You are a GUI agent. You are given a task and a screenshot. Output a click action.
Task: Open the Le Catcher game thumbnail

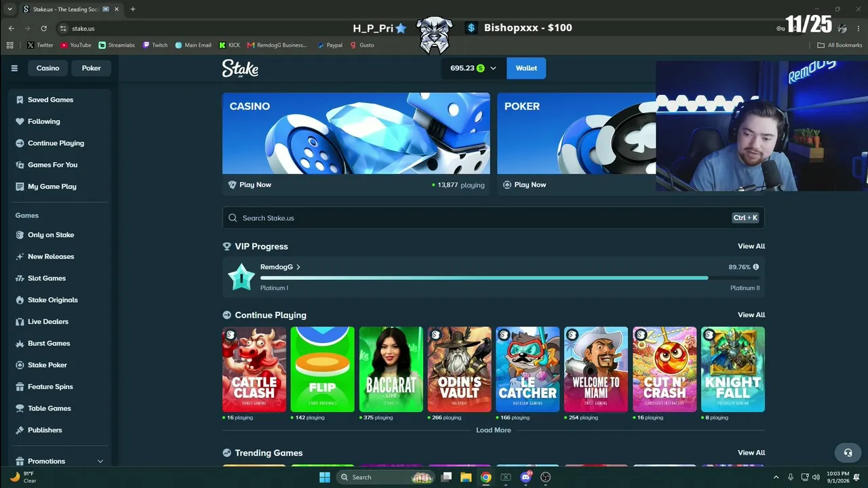click(528, 369)
